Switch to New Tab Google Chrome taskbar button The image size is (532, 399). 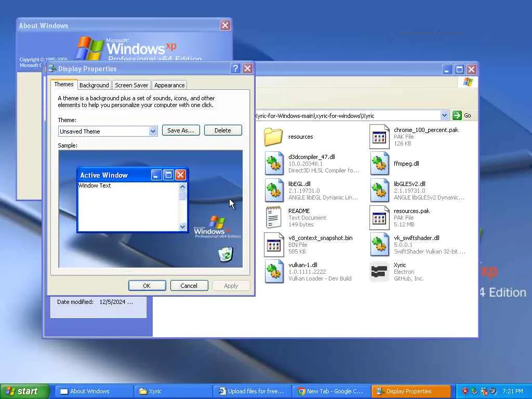(x=332, y=391)
